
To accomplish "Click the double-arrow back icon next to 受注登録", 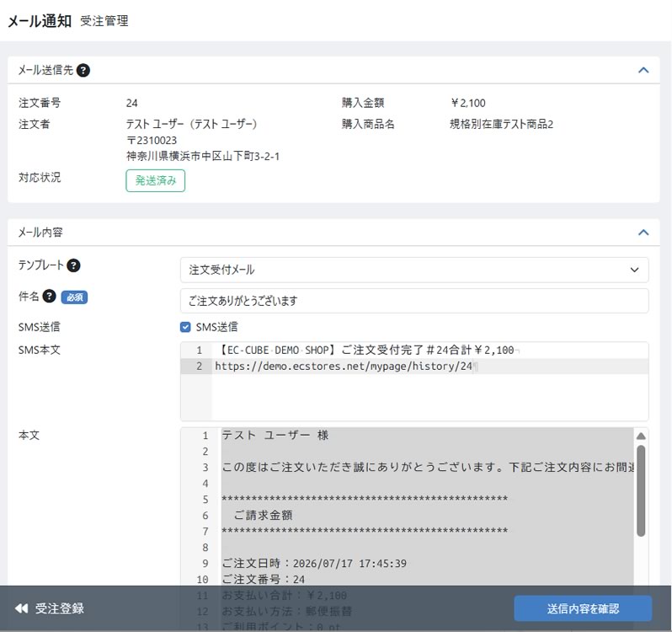I will click(21, 608).
